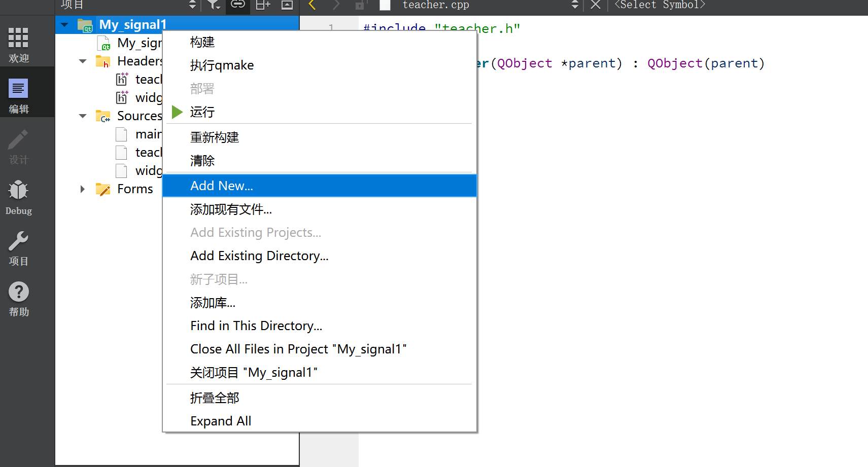Choose Add Existing Directory...

(x=319, y=256)
